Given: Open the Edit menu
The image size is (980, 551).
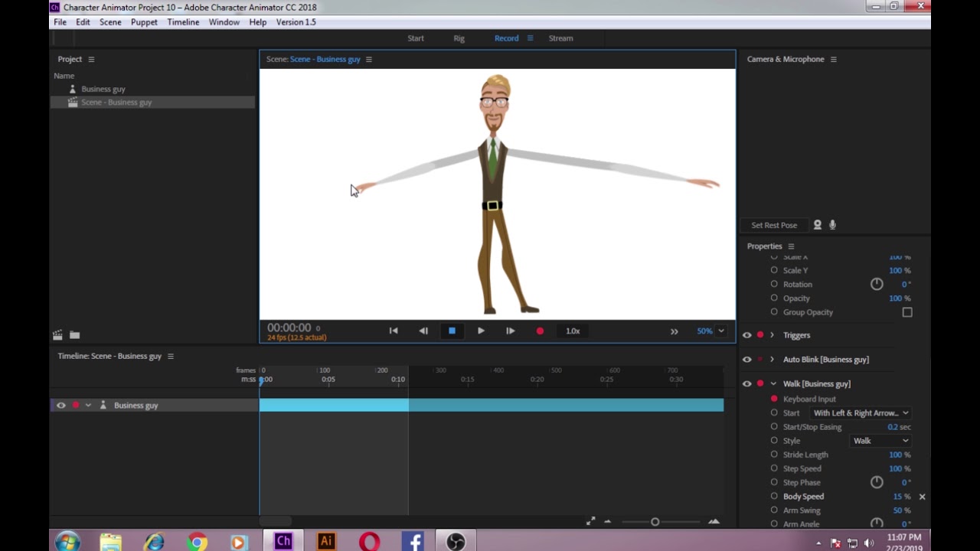Looking at the screenshot, I should pyautogui.click(x=83, y=22).
